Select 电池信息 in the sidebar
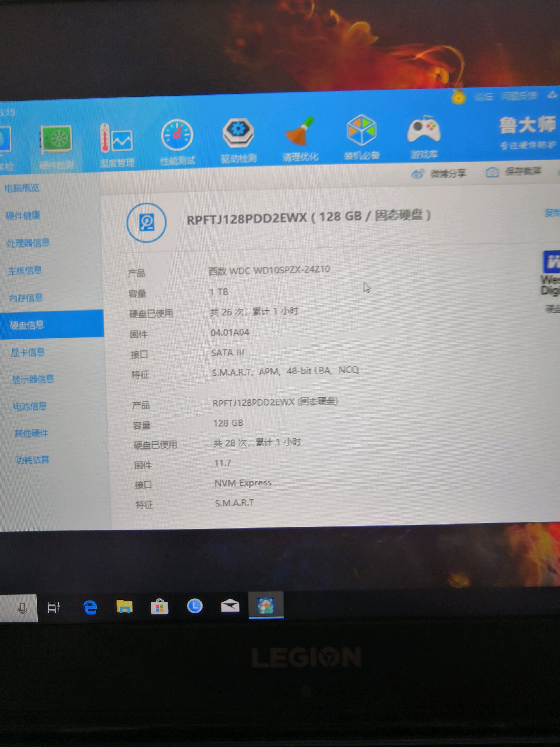Screen dimensions: 560x747 coord(30,406)
